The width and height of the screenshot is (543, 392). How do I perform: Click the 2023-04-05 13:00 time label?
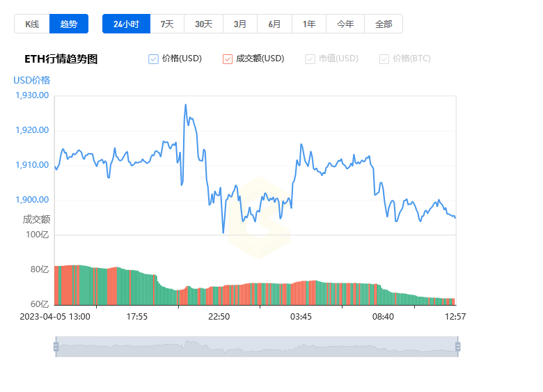click(55, 317)
